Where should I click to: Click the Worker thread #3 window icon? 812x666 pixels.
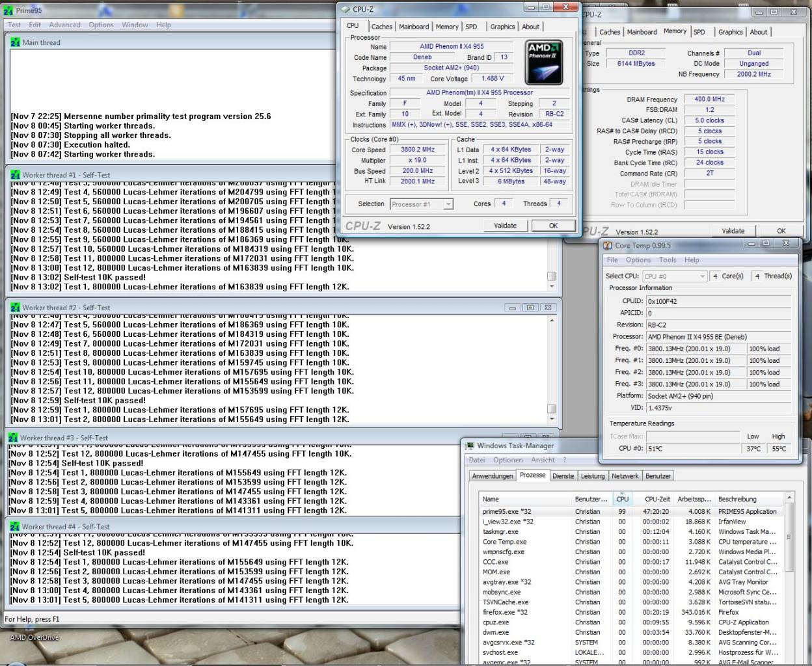(x=13, y=438)
